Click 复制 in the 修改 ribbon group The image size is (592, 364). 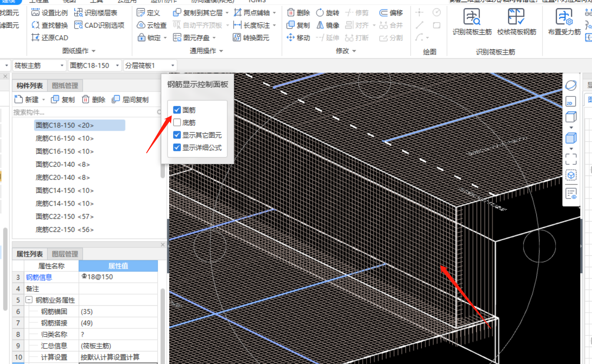[x=298, y=25]
